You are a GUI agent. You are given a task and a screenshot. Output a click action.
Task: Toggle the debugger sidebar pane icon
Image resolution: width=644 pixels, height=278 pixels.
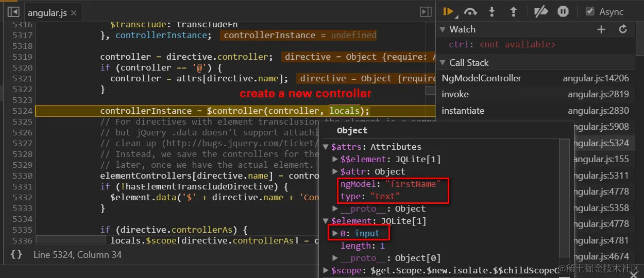point(426,12)
